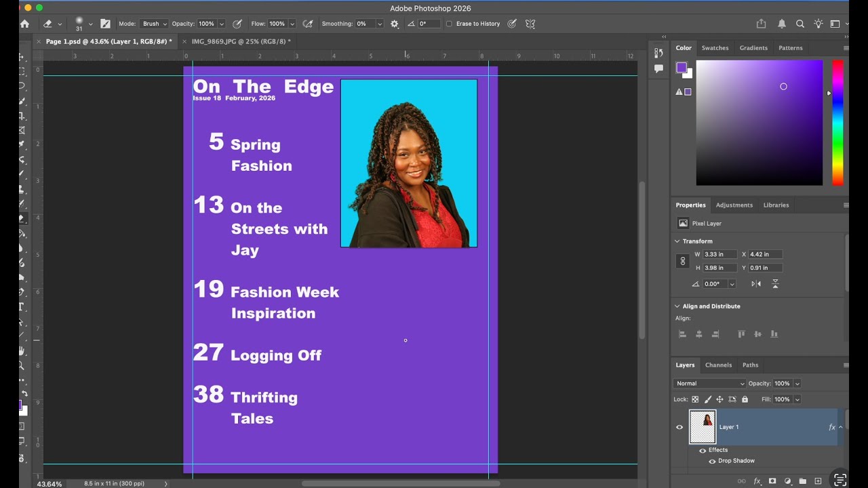Viewport: 868px width, 488px height.
Task: Click the H height field 3.98 in
Action: [x=719, y=268]
